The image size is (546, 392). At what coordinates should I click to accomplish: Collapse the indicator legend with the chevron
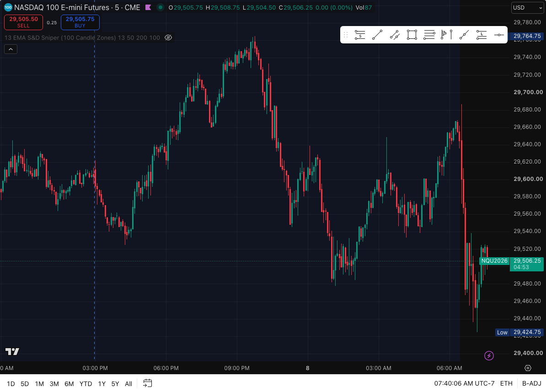click(x=11, y=49)
